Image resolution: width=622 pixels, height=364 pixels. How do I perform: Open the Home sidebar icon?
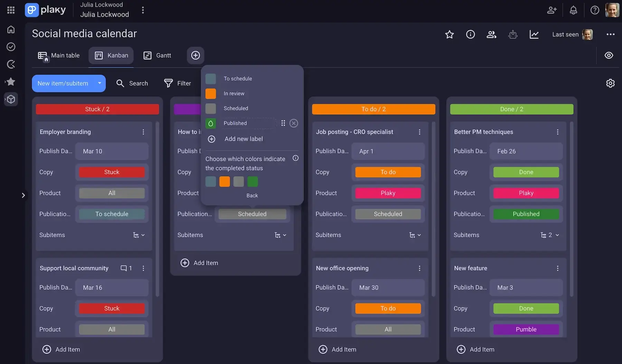11,29
